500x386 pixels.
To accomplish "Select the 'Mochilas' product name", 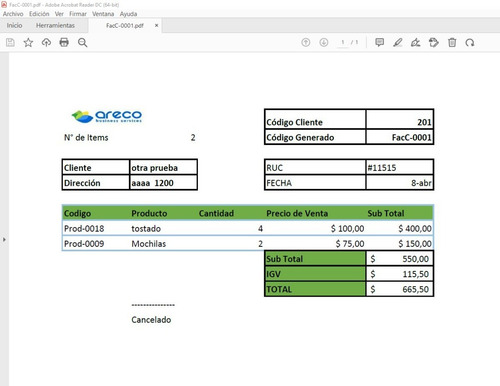I will (x=149, y=244).
